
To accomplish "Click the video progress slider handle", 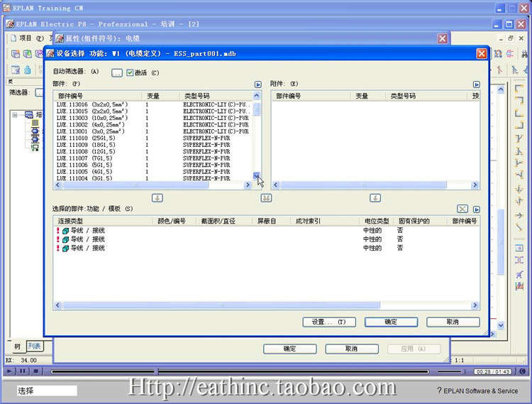I will (x=156, y=372).
